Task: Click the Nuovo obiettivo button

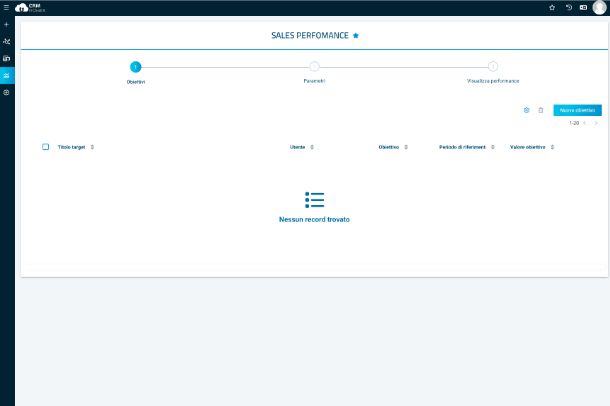Action: pos(577,110)
